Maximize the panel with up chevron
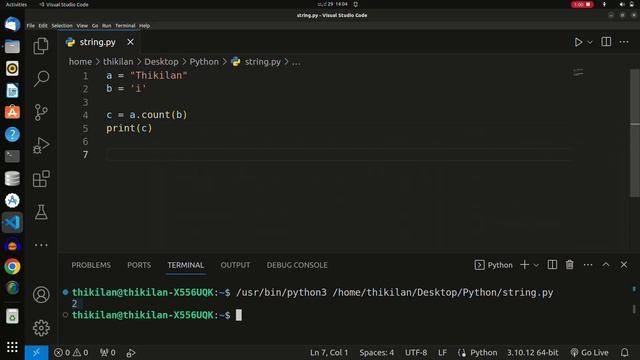This screenshot has height=360, width=640. (x=606, y=264)
